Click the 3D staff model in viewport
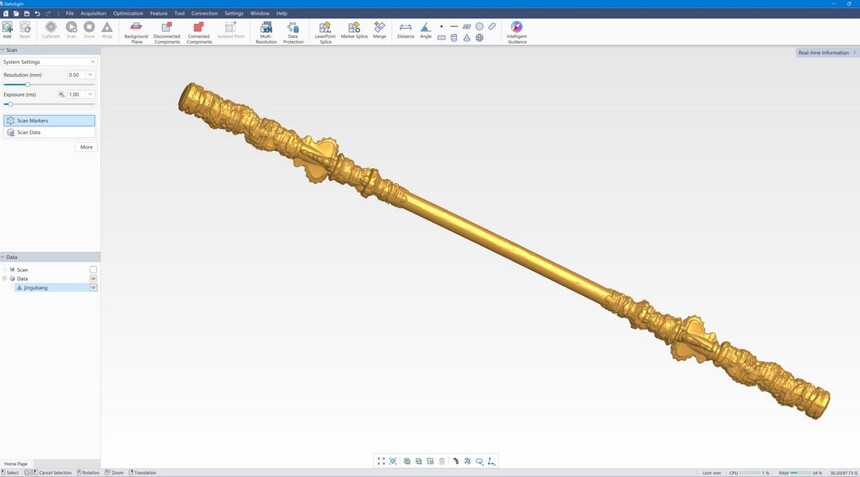The width and height of the screenshot is (860, 477). (x=503, y=251)
